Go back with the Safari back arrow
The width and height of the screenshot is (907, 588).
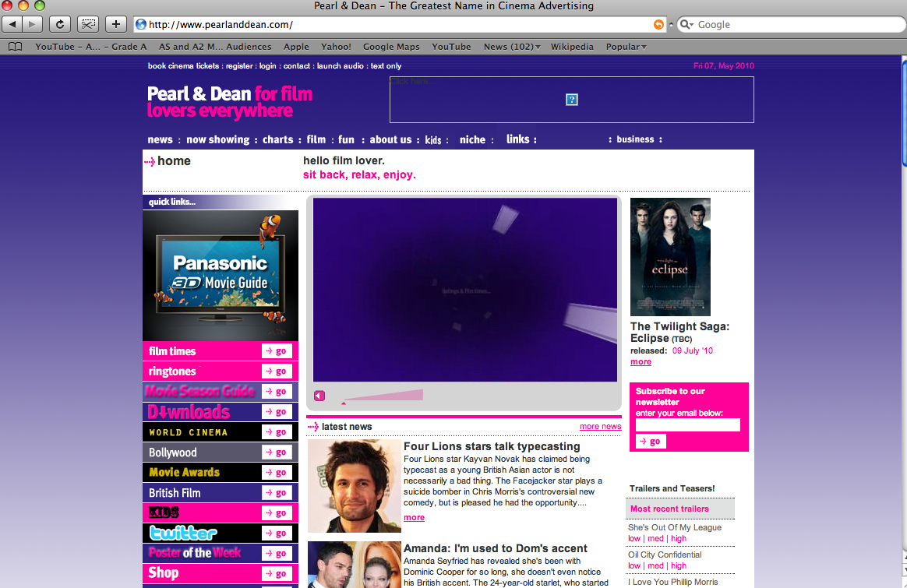click(12, 24)
